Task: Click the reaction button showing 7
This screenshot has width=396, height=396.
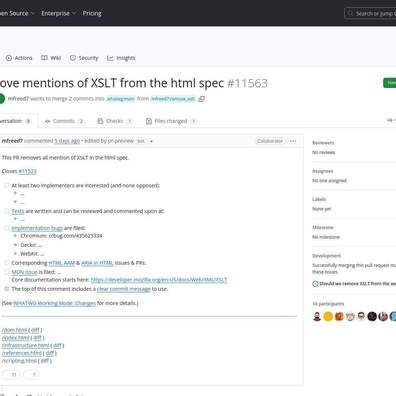Action: 31,375
